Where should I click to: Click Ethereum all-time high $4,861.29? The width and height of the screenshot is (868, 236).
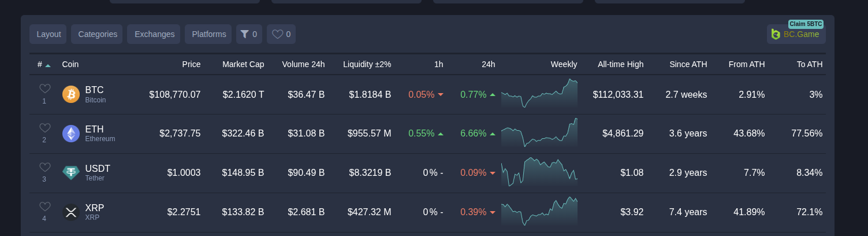tap(623, 134)
